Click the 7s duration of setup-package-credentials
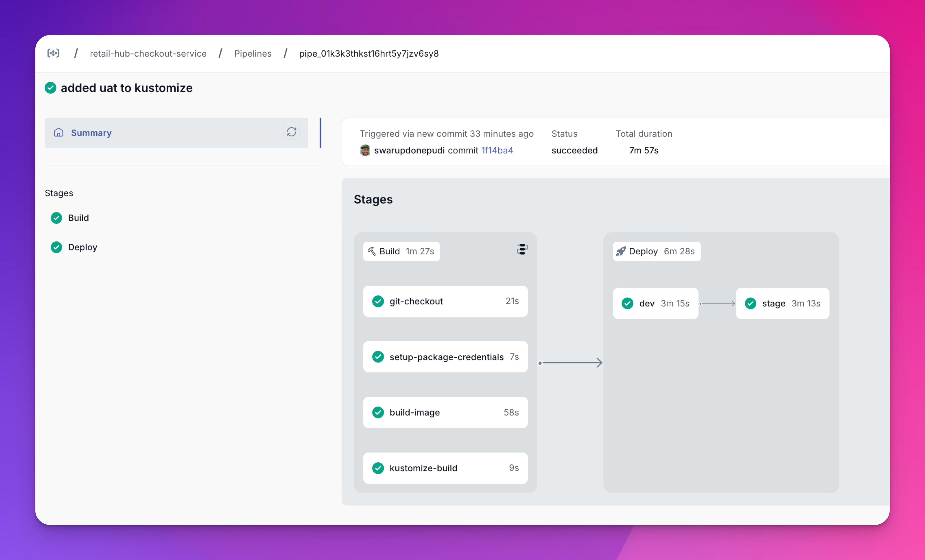 [x=514, y=357]
